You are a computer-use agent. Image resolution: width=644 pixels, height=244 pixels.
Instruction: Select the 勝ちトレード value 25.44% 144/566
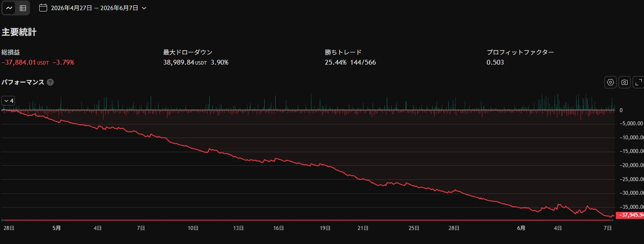[x=350, y=62]
